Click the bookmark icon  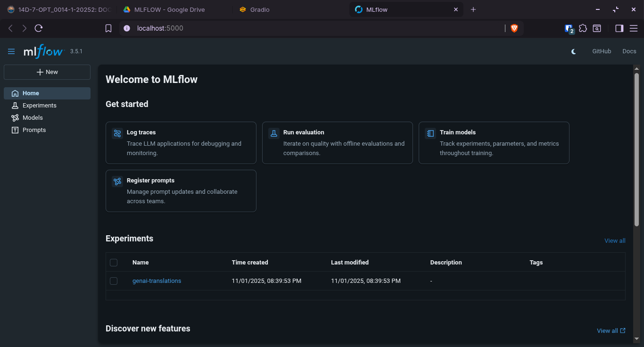coord(108,28)
